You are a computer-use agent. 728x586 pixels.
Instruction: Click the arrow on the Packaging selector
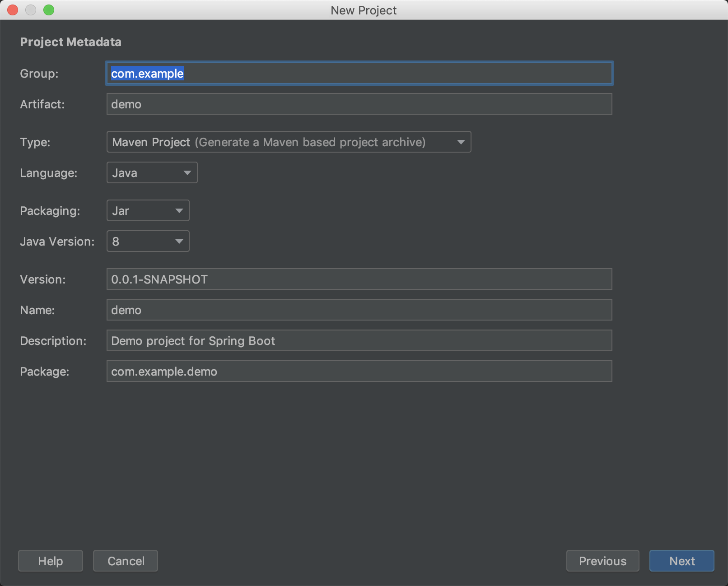pyautogui.click(x=179, y=210)
